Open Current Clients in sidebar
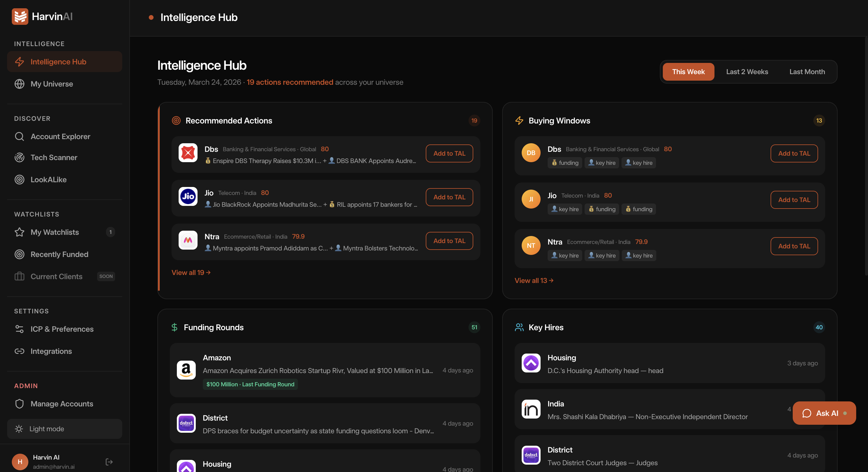Screen dimensions: 868x472 click(65, 276)
